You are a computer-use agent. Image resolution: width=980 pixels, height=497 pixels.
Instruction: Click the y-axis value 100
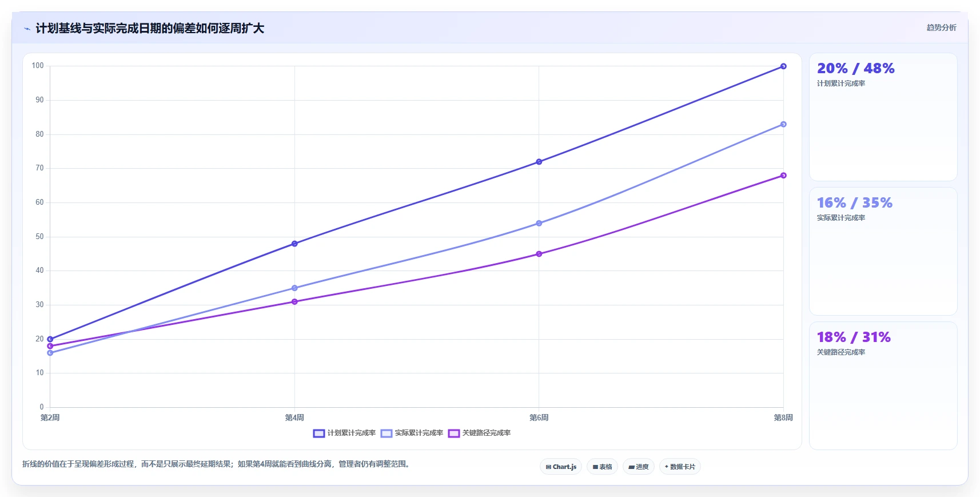click(38, 66)
